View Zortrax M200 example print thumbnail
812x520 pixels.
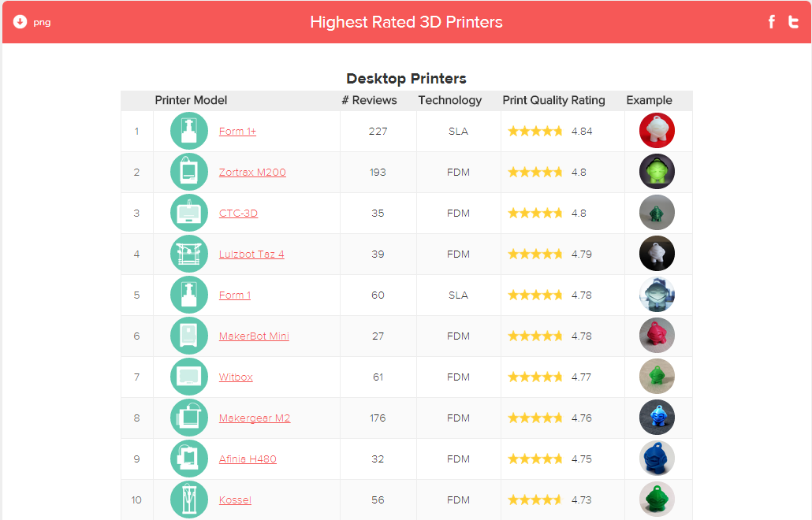[657, 172]
